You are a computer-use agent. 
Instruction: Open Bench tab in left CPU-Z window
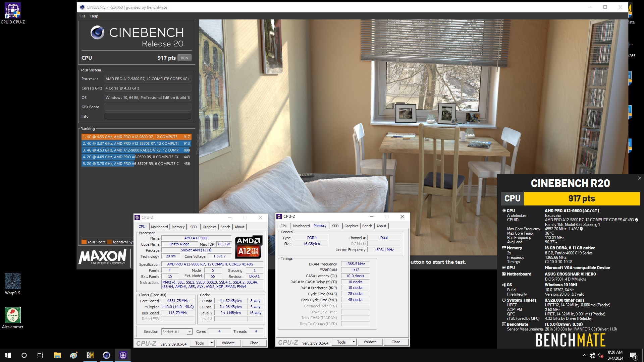pos(225,227)
